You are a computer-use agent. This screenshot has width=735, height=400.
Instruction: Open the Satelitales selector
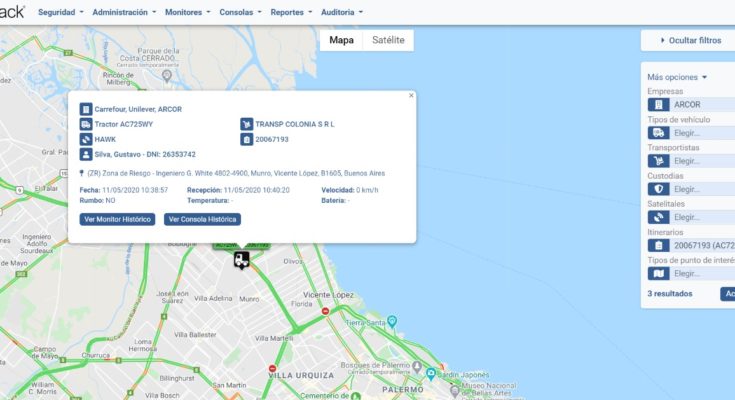704,217
